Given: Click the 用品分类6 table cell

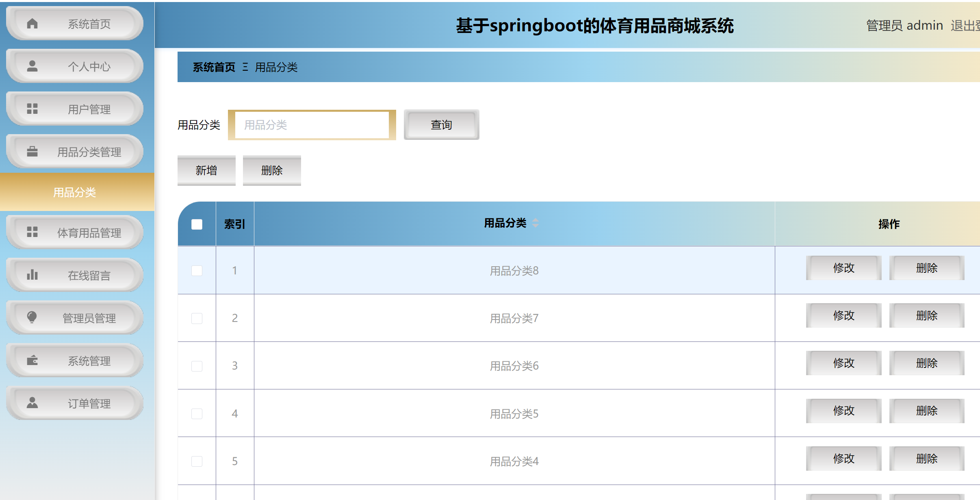Looking at the screenshot, I should point(514,366).
